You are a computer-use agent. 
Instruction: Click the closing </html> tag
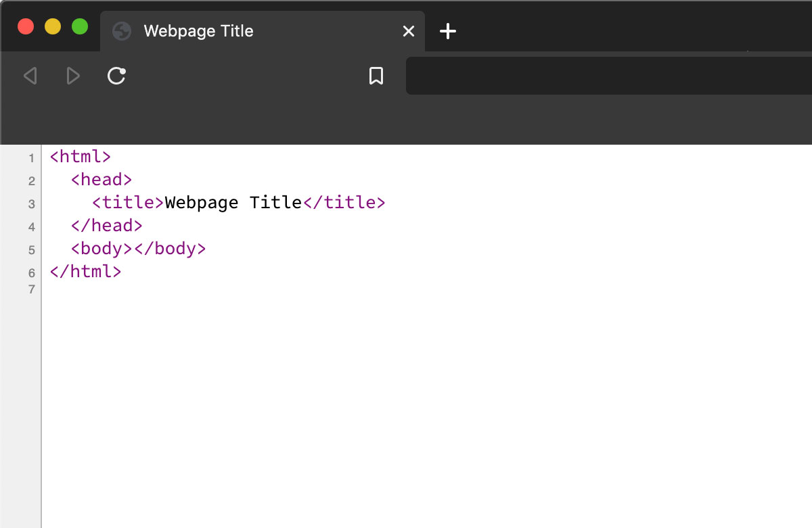coord(85,271)
